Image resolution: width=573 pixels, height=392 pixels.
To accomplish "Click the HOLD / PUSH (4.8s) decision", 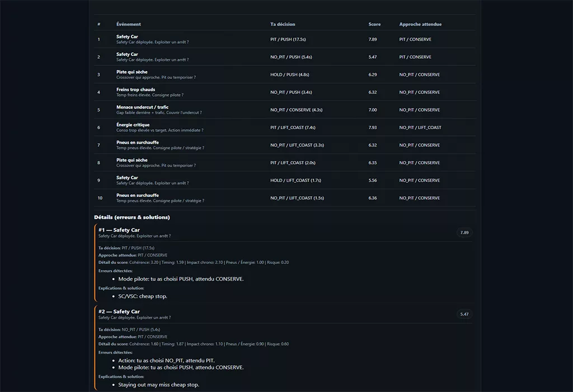I will click(x=289, y=75).
